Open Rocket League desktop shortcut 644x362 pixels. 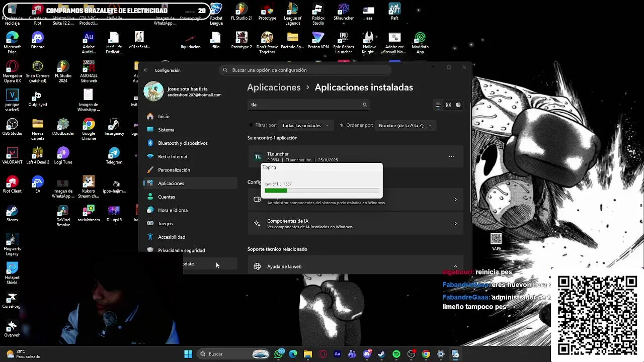[x=216, y=14]
